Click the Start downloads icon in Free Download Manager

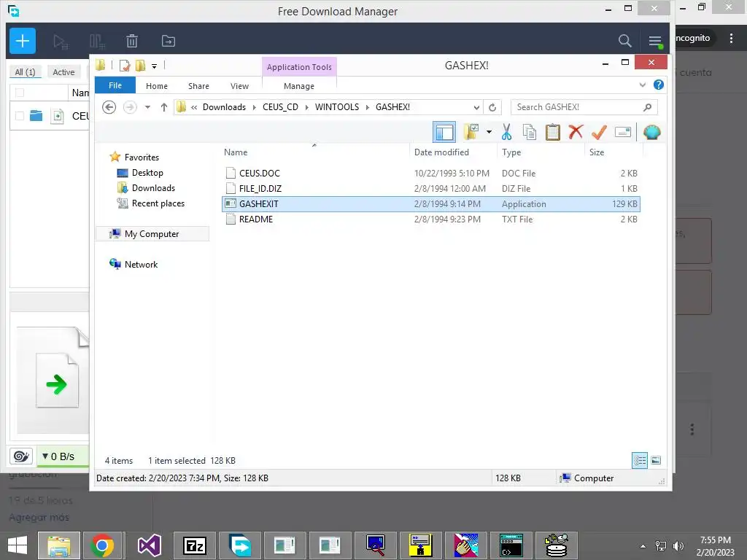61,42
